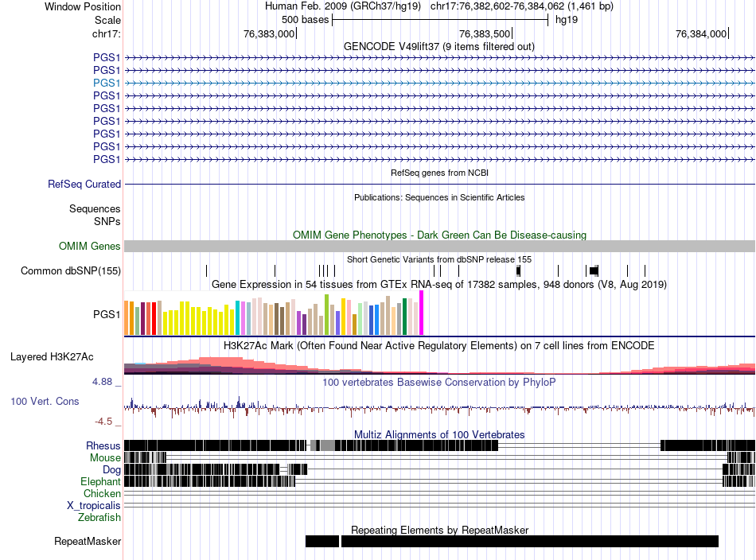
Task: Click the -4.5 PhyloP lower axis value
Action: [x=103, y=422]
